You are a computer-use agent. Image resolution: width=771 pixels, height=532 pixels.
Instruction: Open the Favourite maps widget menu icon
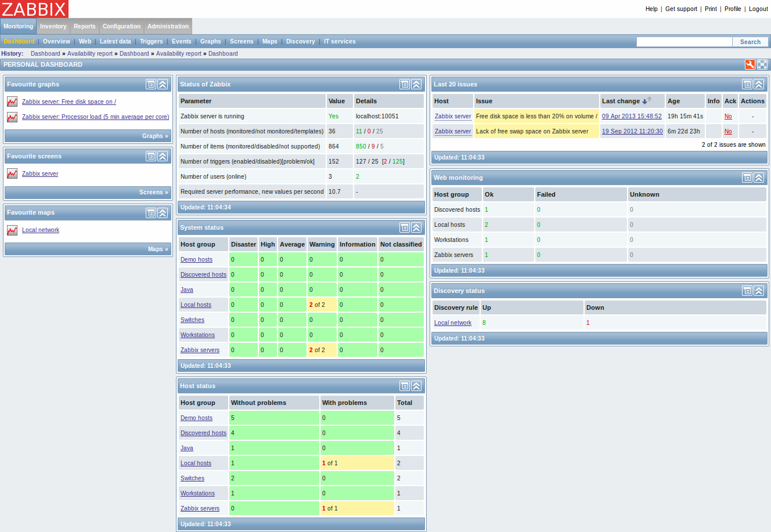pos(151,213)
